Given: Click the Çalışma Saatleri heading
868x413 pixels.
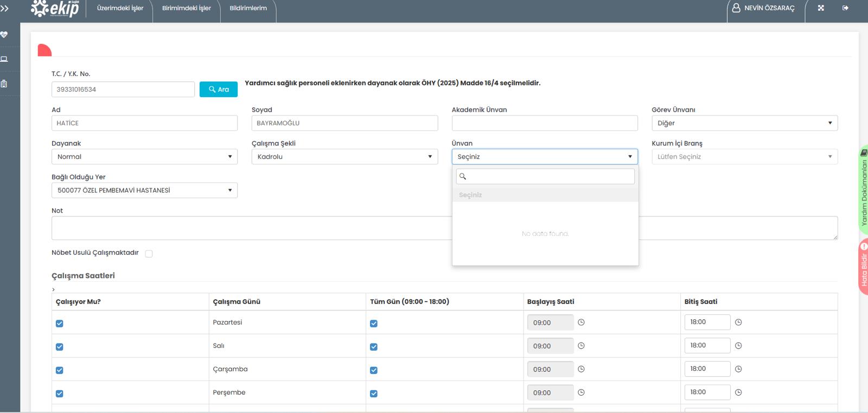Looking at the screenshot, I should tap(83, 275).
